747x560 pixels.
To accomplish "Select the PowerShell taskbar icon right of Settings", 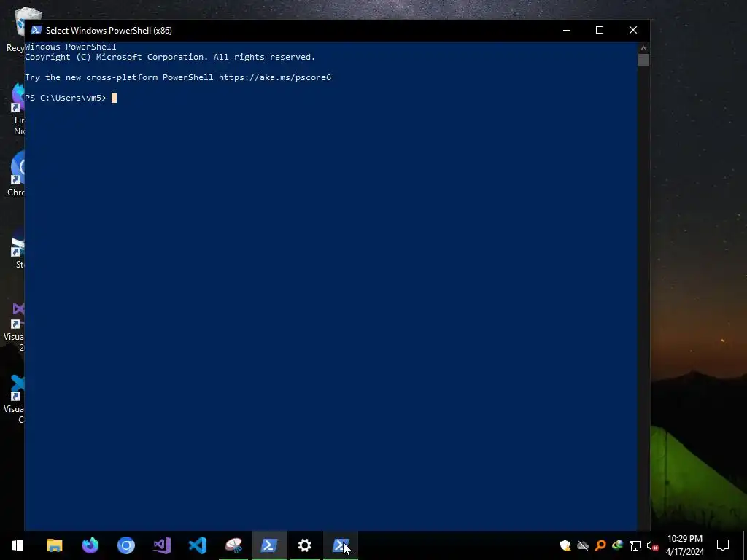I will coord(341,545).
